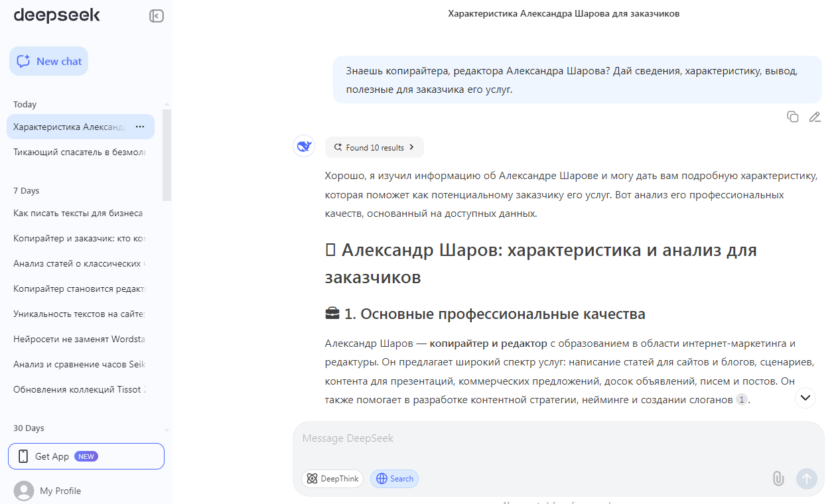Open options for the current chat via ellipsis
836x504 pixels.
click(139, 126)
